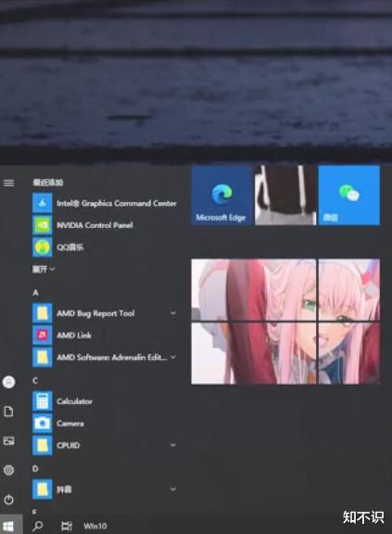The height and width of the screenshot is (534, 392).
Task: Open the 抖音 folder
Action: [x=105, y=489]
